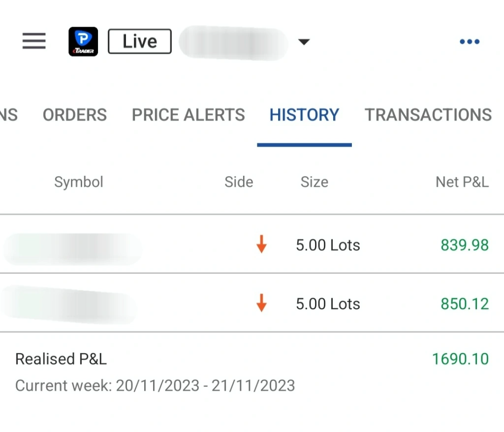
Task: Open the hamburger navigation menu
Action: (x=34, y=41)
